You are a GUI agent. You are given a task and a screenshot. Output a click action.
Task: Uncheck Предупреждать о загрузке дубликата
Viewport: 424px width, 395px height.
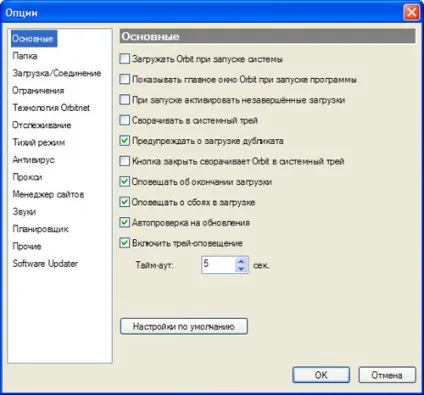point(125,141)
